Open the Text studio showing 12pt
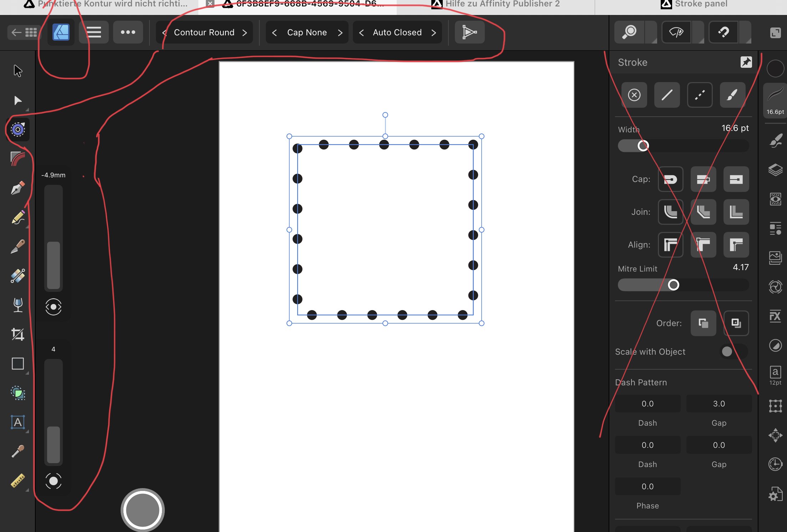 click(775, 375)
